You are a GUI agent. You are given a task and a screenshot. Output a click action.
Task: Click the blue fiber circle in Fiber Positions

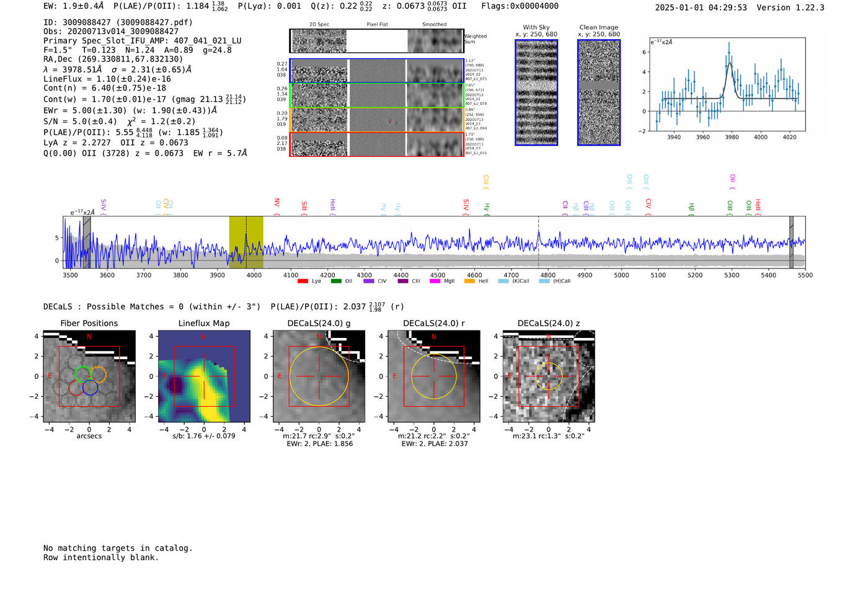coord(91,388)
